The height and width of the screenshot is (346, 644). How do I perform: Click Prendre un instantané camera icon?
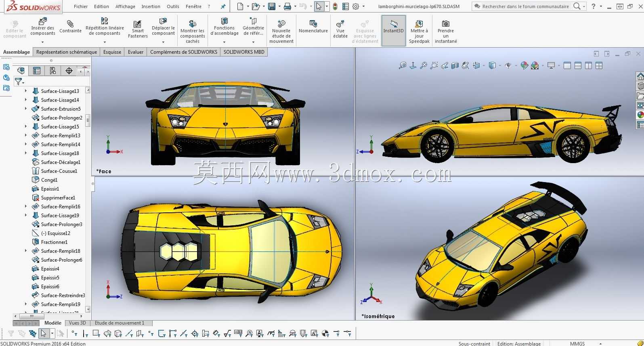pyautogui.click(x=446, y=24)
